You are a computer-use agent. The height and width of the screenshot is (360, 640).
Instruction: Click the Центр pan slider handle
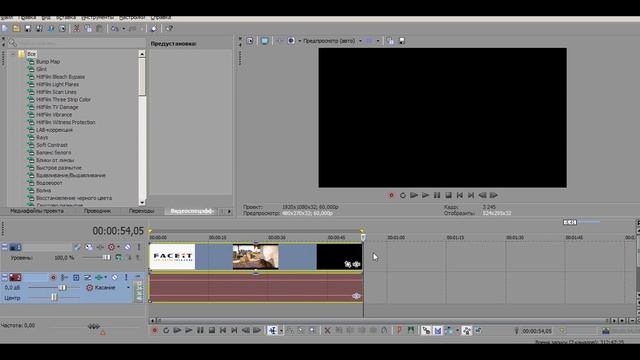54,298
